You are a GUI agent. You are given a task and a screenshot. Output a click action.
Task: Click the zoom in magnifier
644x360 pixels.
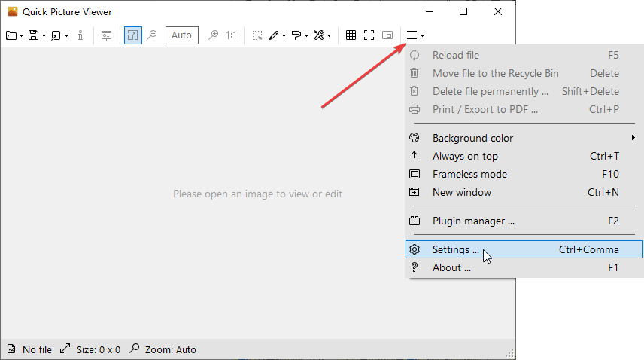pyautogui.click(x=214, y=35)
